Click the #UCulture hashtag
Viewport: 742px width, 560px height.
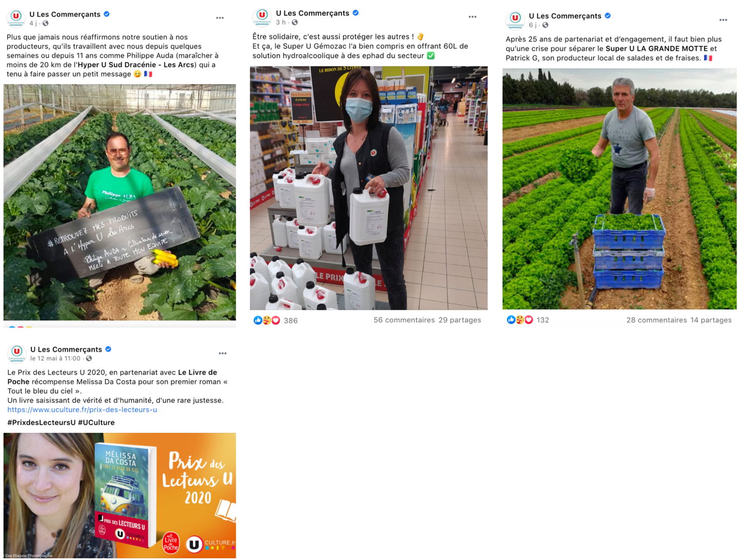(96, 423)
